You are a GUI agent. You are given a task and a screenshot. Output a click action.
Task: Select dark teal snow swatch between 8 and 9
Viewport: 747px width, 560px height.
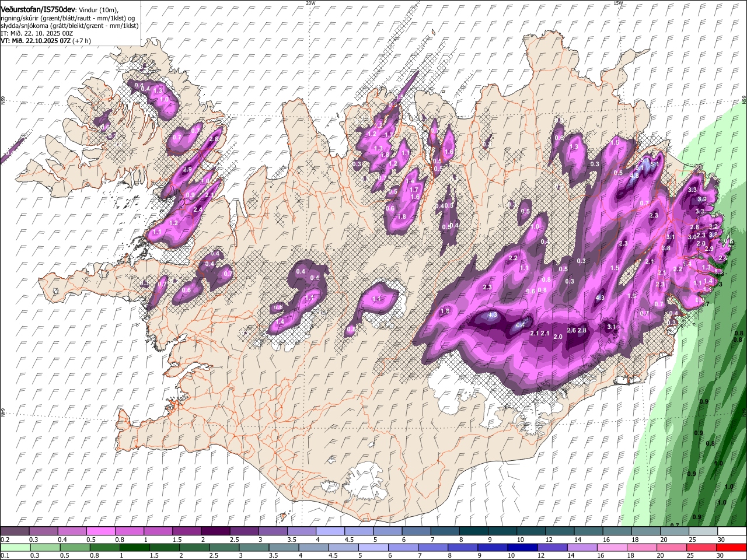point(474,531)
